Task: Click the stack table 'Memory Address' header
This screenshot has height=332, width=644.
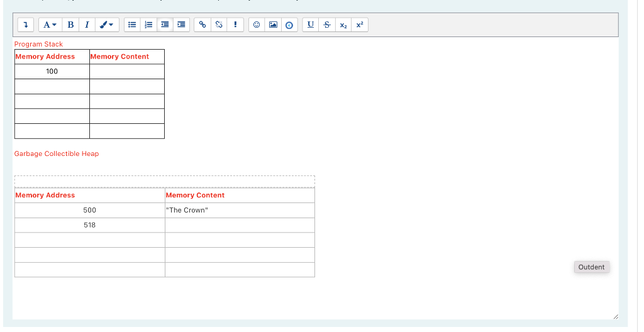Action: (52, 57)
